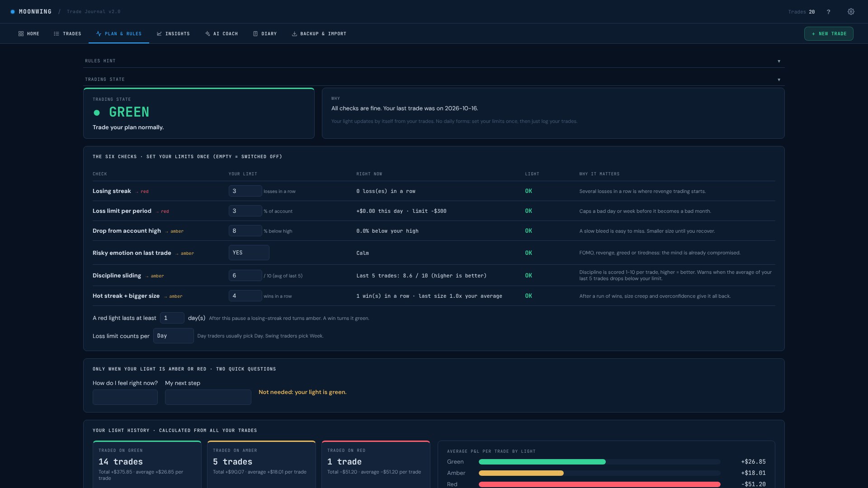Viewport: 868px width, 488px height.
Task: Click the Trades 20 counter
Action: [801, 12]
